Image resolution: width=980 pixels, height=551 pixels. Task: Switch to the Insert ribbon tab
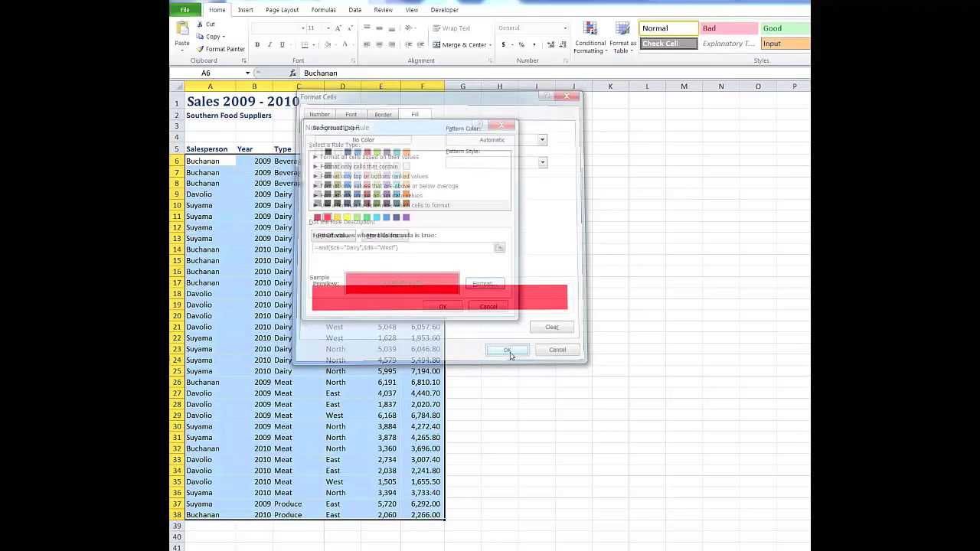pyautogui.click(x=245, y=10)
